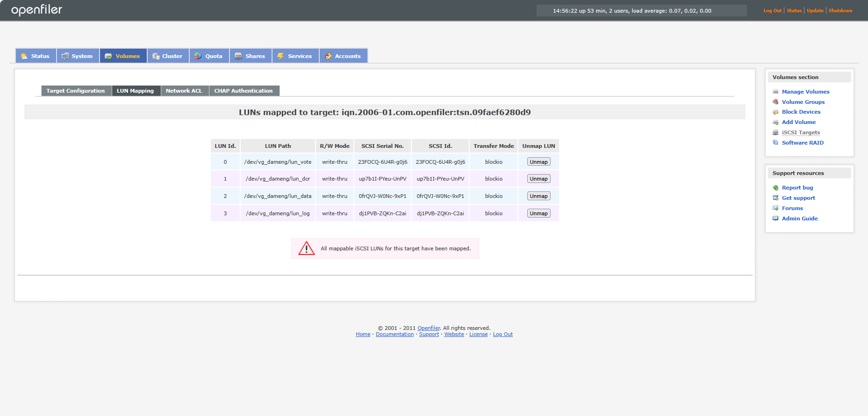Image resolution: width=868 pixels, height=416 pixels.
Task: Open the Shares tab
Action: (251, 56)
